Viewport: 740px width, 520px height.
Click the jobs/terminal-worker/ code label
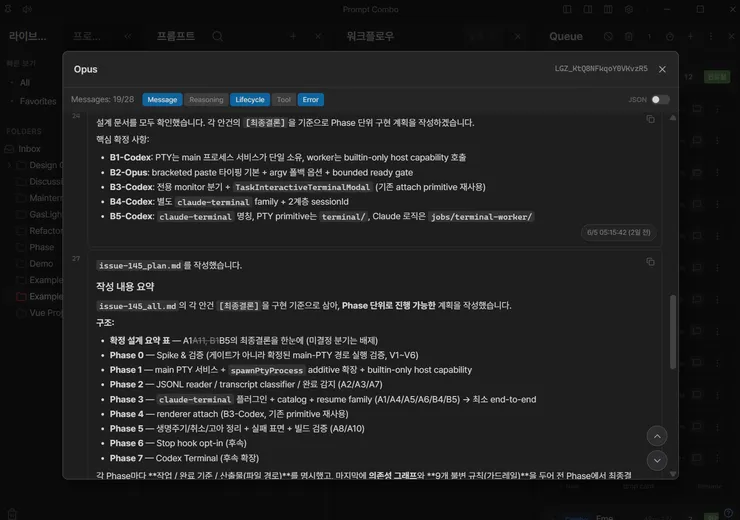(x=481, y=217)
